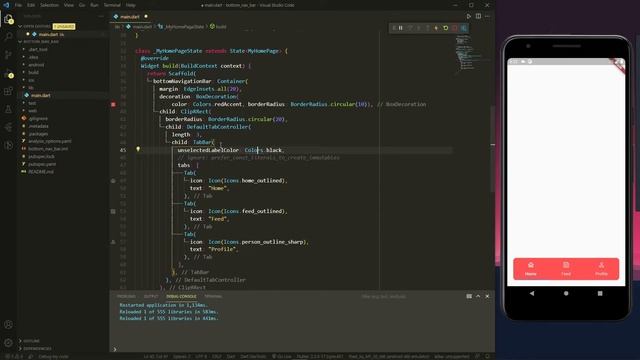Open the Run menu
The height and width of the screenshot is (360, 640).
click(x=94, y=5)
